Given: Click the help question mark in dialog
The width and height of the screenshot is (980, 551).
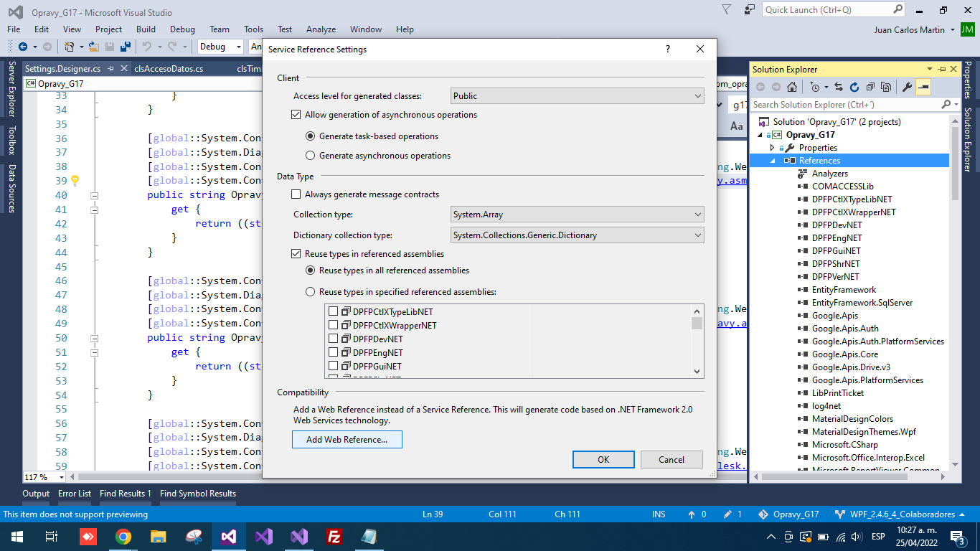Looking at the screenshot, I should tap(668, 49).
